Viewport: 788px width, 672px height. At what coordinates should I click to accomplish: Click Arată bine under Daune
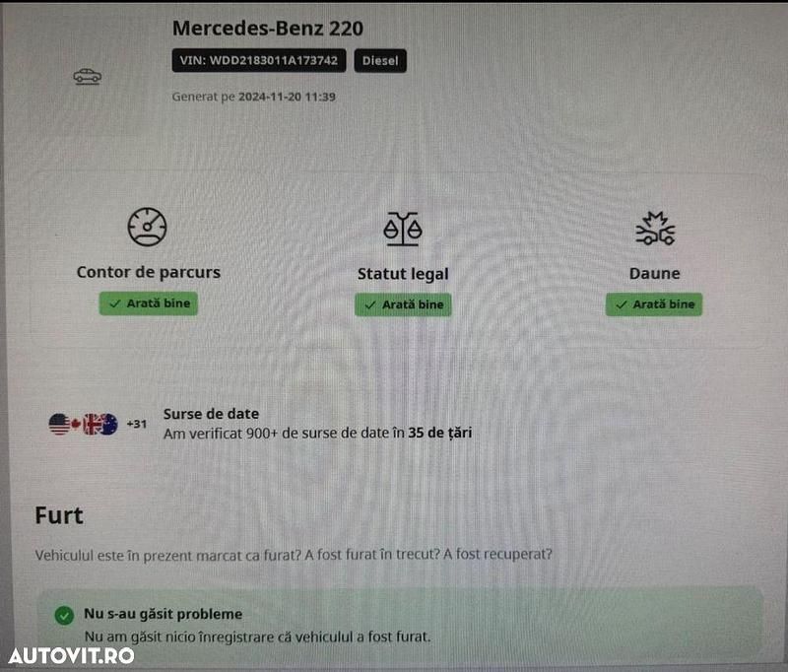654,304
